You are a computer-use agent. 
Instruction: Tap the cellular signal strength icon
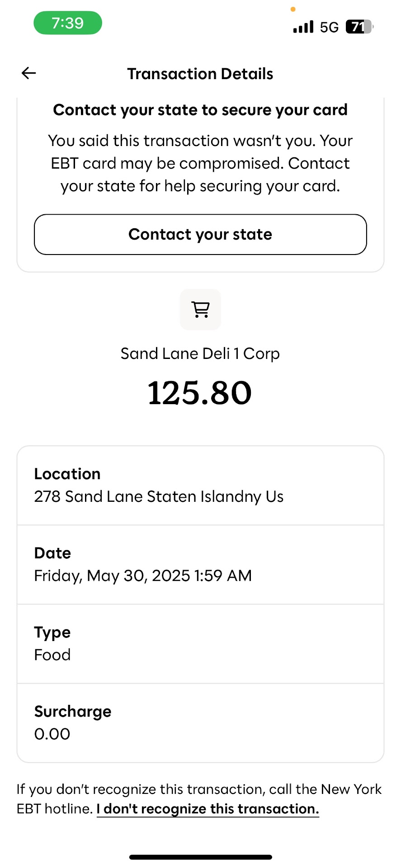(x=303, y=27)
